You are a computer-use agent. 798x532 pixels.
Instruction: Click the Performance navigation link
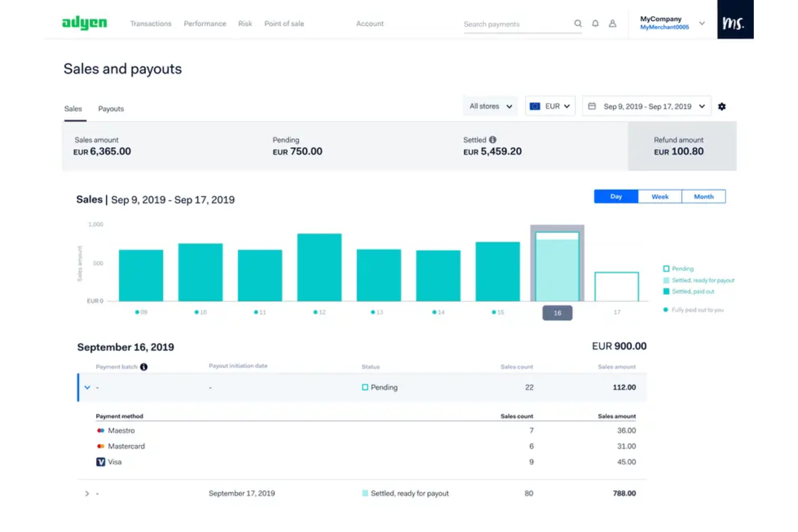point(204,24)
